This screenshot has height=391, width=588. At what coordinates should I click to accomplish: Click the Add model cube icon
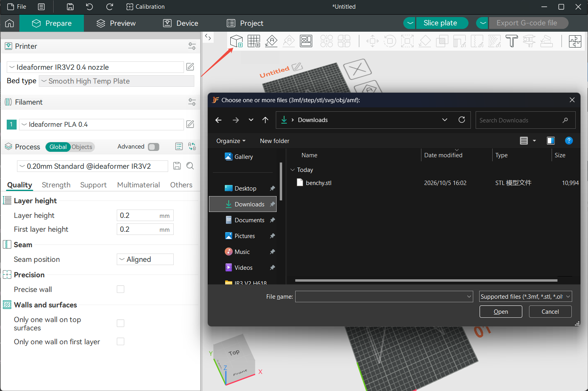pos(236,41)
